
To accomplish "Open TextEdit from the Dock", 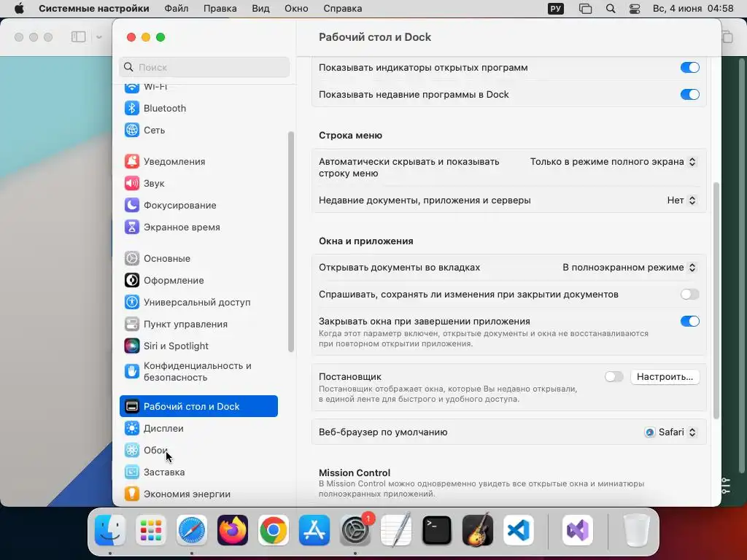I will coord(396,530).
